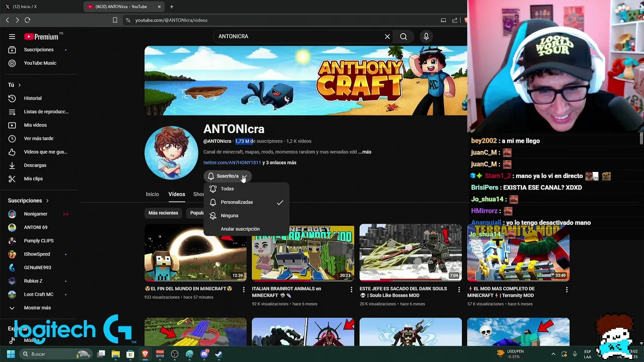This screenshot has width=644, height=362.
Task: Open options for Souls Like Bosses video
Action: (x=459, y=290)
